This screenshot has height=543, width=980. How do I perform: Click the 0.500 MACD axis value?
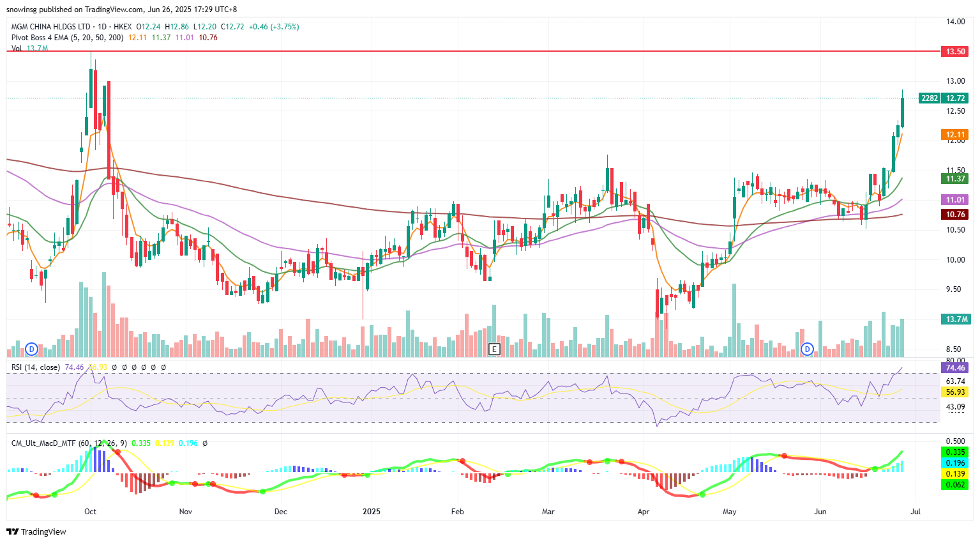[955, 441]
